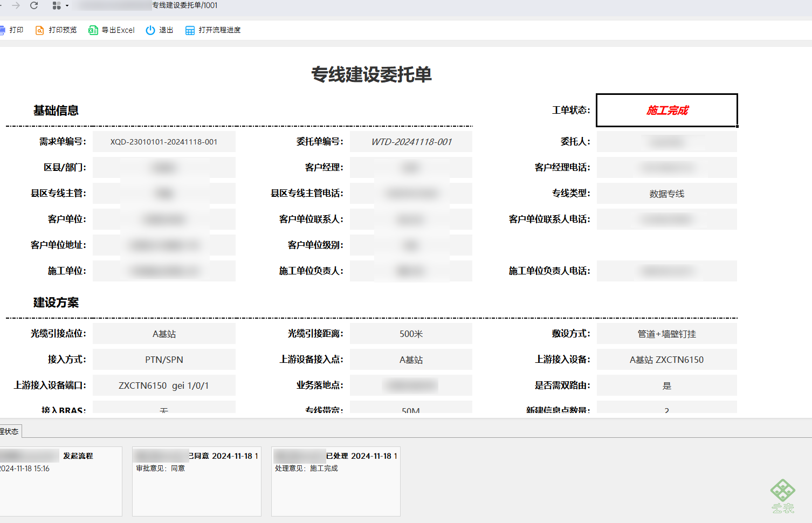Click the 敷设方式 field 管道+墙壁钉挂
The width and height of the screenshot is (812, 523).
(666, 334)
